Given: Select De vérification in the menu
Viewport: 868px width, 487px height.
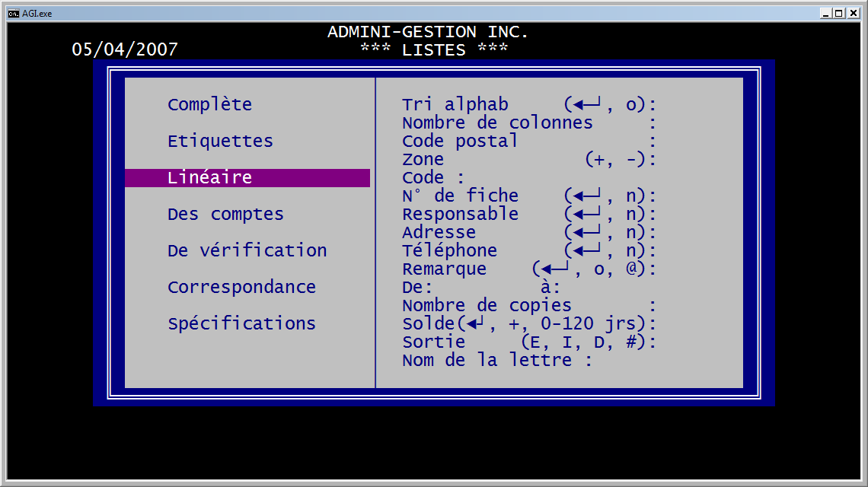Looking at the screenshot, I should coord(247,250).
